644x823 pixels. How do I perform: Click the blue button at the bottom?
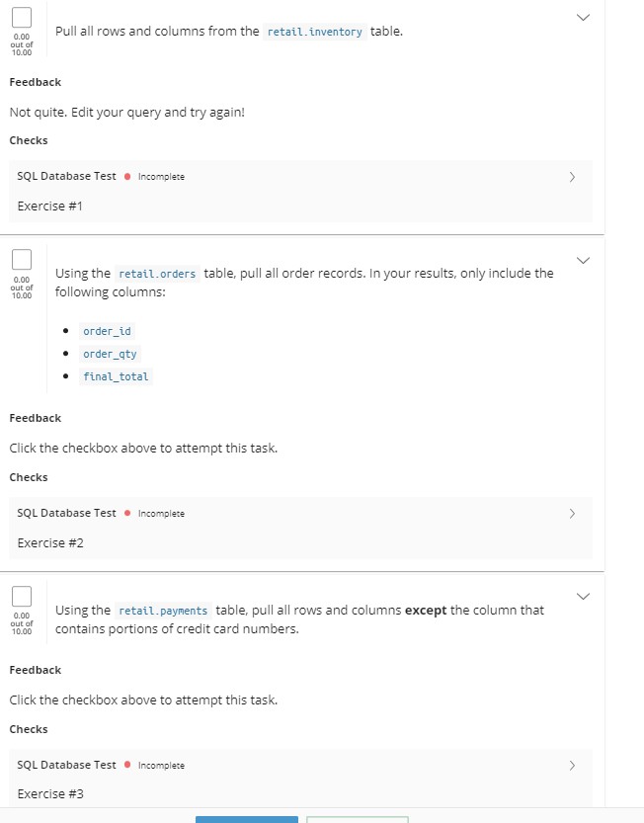(x=247, y=818)
